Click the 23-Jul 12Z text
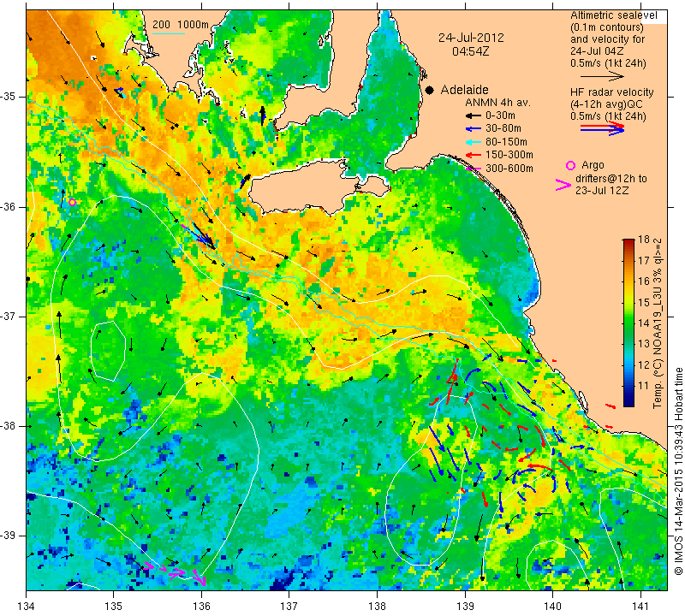Image resolution: width=685 pixels, height=616 pixels. [x=601, y=190]
